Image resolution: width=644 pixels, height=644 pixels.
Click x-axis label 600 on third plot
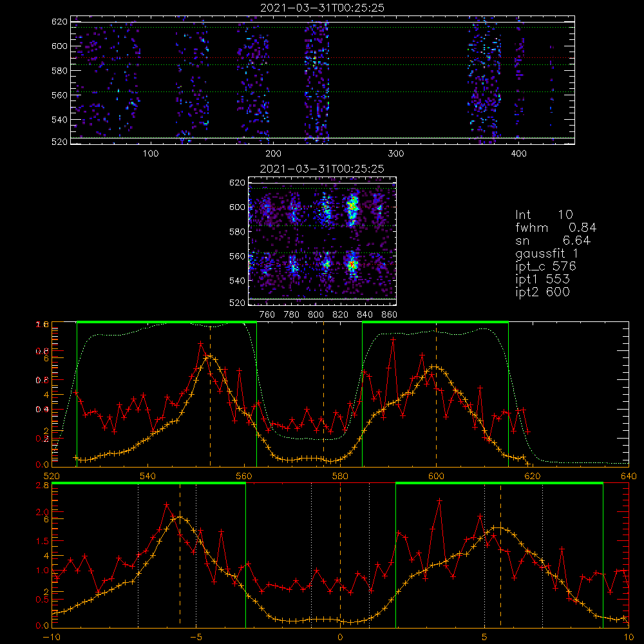[x=436, y=476]
